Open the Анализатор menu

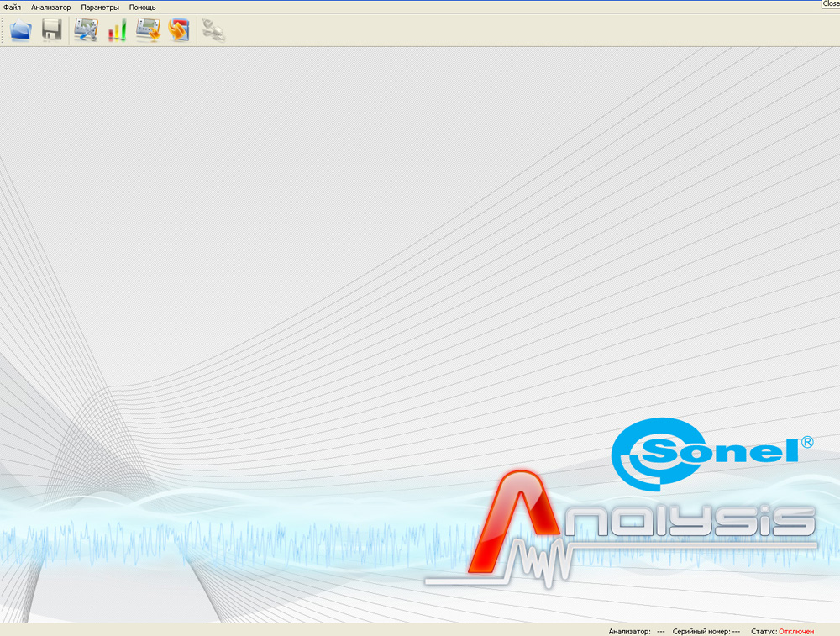(x=51, y=8)
